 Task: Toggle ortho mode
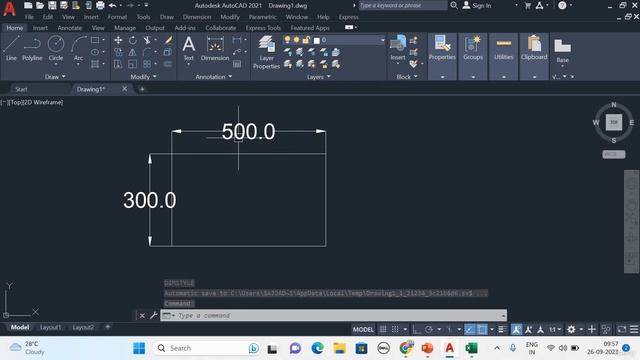coord(416,329)
